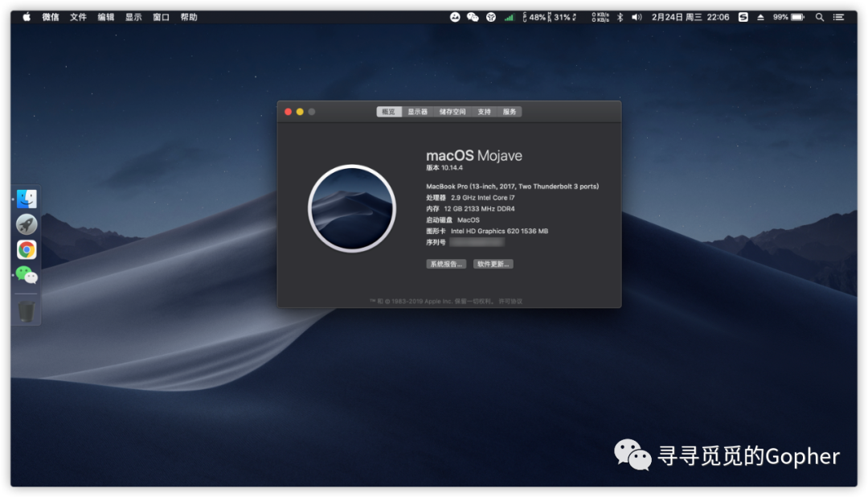Viewport: 868px width, 497px height.
Task: Open the 微信 menu in menu bar
Action: pos(51,17)
